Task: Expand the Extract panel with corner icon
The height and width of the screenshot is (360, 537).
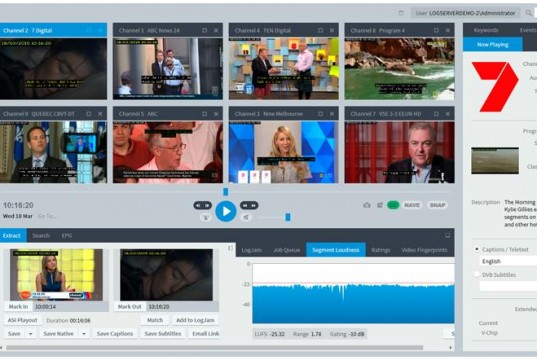Action: pos(447,236)
